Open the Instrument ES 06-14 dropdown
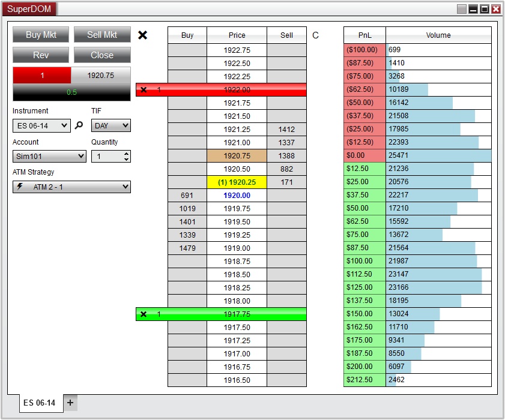Image resolution: width=505 pixels, height=420 pixels. [41, 126]
